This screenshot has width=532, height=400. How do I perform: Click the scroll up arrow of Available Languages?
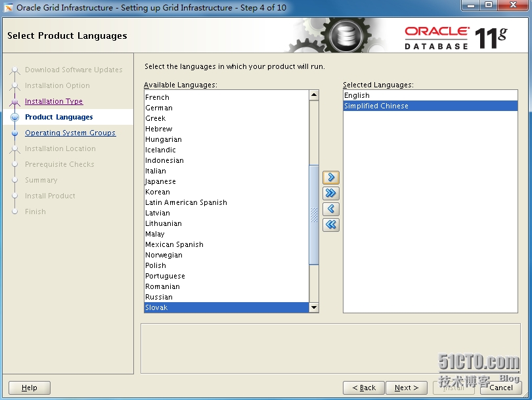click(314, 95)
